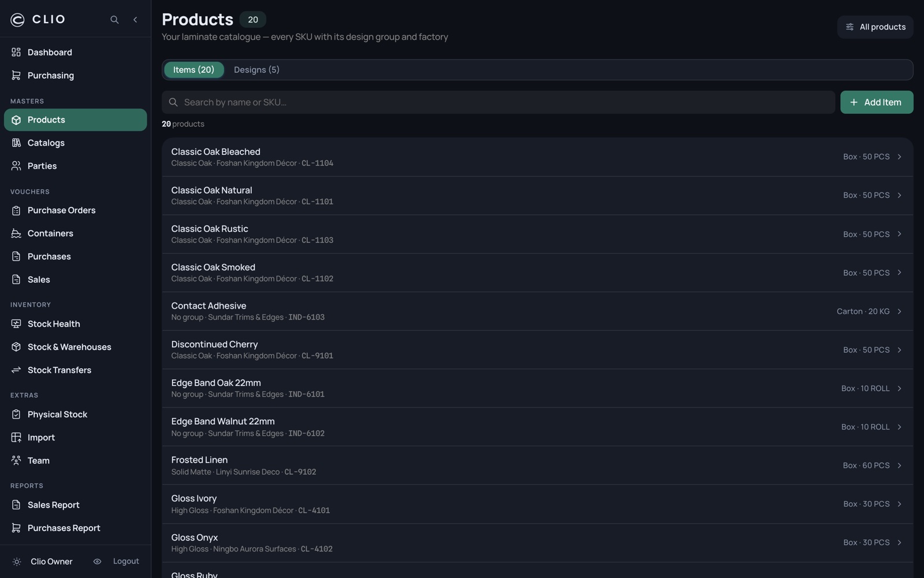Open the sidebar search icon
924x578 pixels.
pyautogui.click(x=114, y=20)
